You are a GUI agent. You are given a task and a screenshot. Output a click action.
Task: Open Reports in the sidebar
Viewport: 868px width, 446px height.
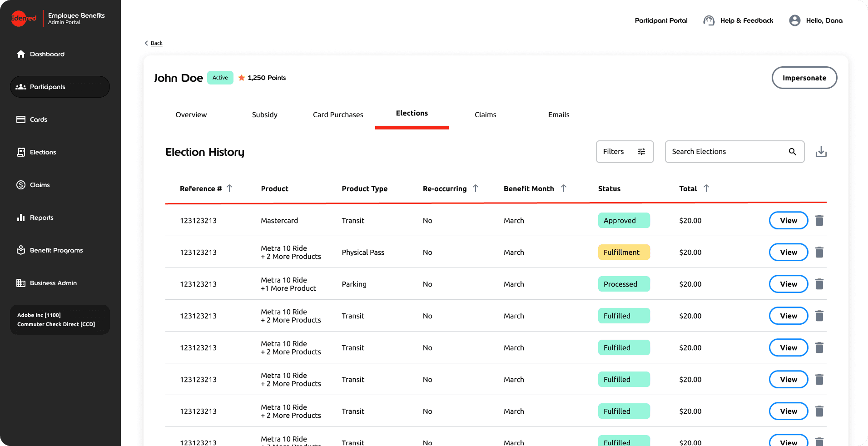coord(35,218)
